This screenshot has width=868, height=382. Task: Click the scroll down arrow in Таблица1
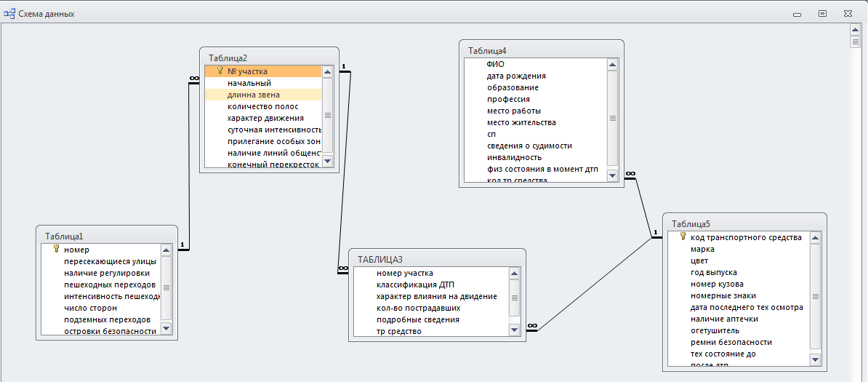pyautogui.click(x=166, y=330)
